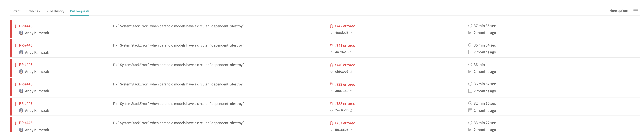This screenshot has height=132, width=644.
Task: Select the Pull Requests tab
Action: [79, 11]
